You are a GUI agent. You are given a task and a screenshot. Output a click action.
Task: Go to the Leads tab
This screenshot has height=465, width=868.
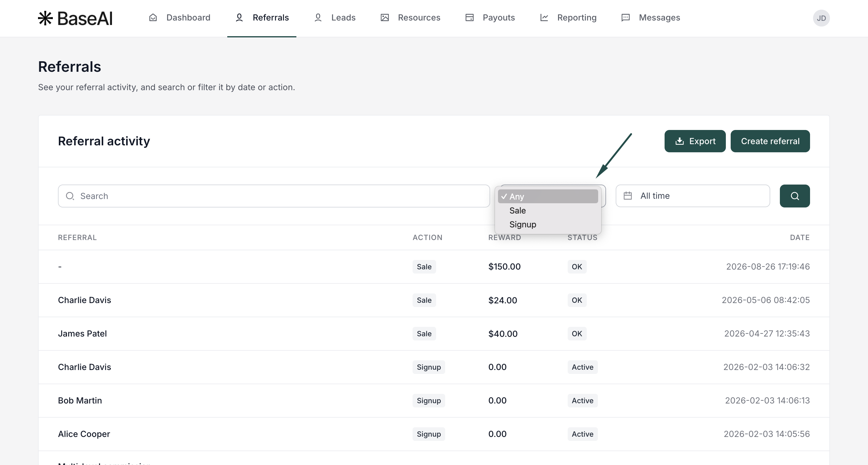335,17
